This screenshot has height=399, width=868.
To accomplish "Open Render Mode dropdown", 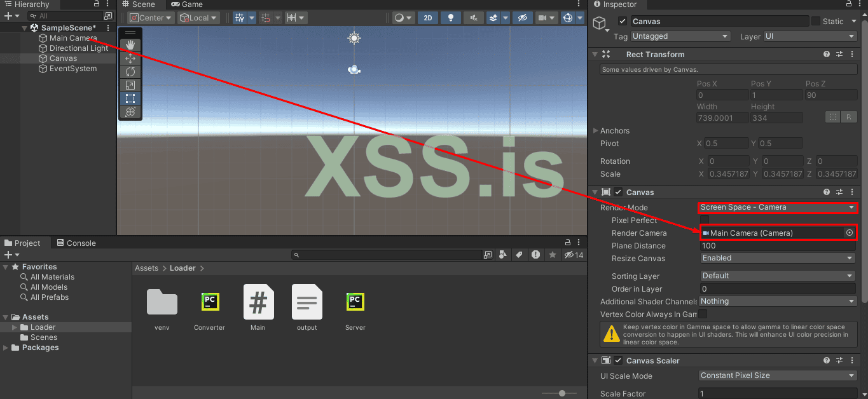I will [778, 207].
